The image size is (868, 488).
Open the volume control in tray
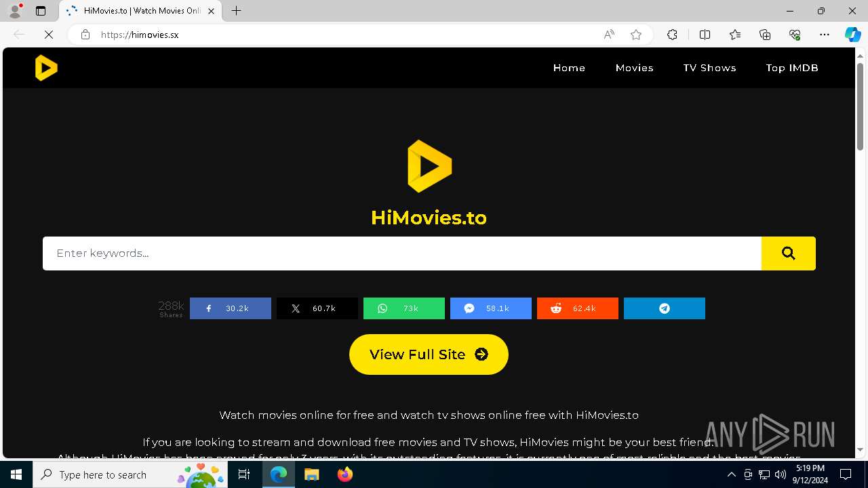[781, 474]
